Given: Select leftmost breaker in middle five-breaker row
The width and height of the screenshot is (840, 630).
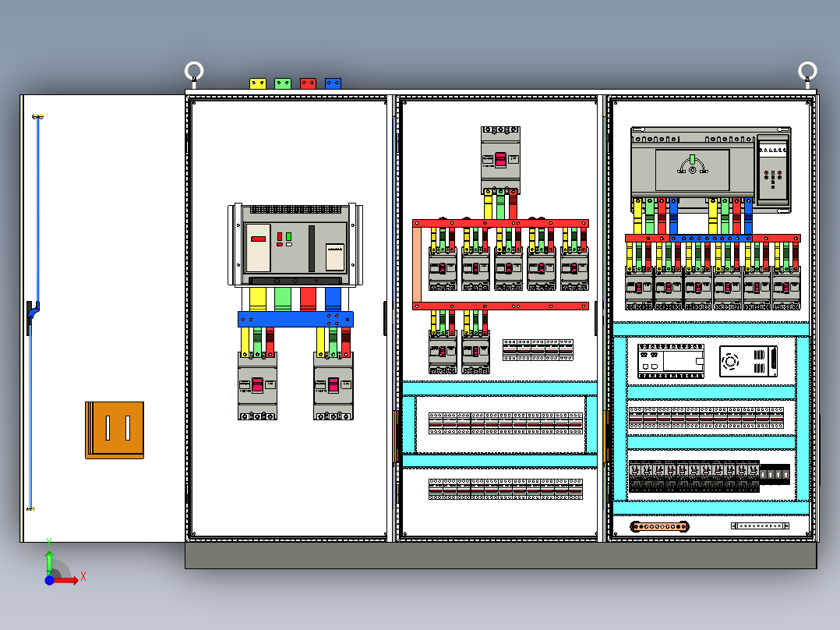Looking at the screenshot, I should pos(443,269).
